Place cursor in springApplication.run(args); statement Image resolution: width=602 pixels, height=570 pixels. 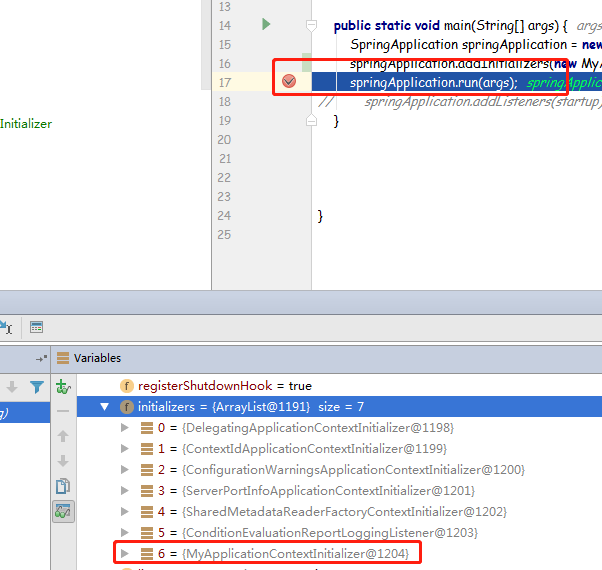[433, 83]
